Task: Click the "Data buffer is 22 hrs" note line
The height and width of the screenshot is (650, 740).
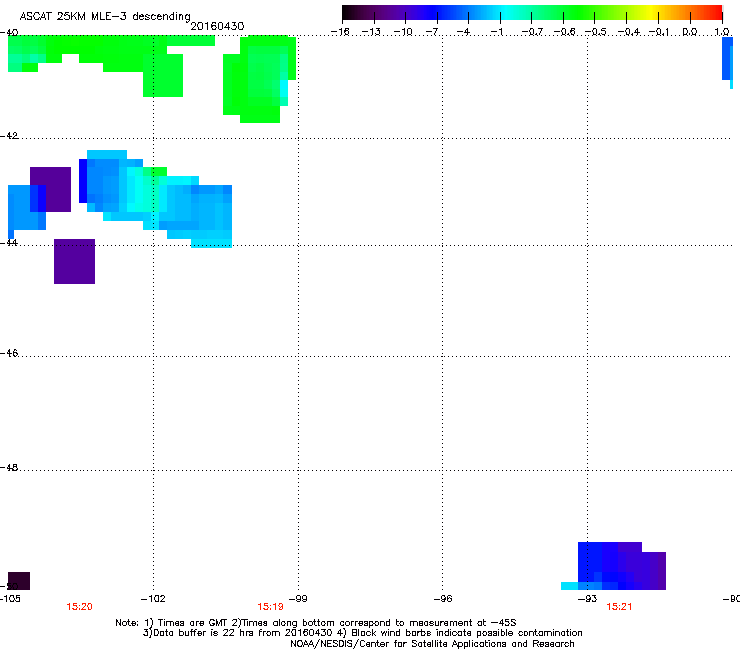Action: tap(362, 633)
